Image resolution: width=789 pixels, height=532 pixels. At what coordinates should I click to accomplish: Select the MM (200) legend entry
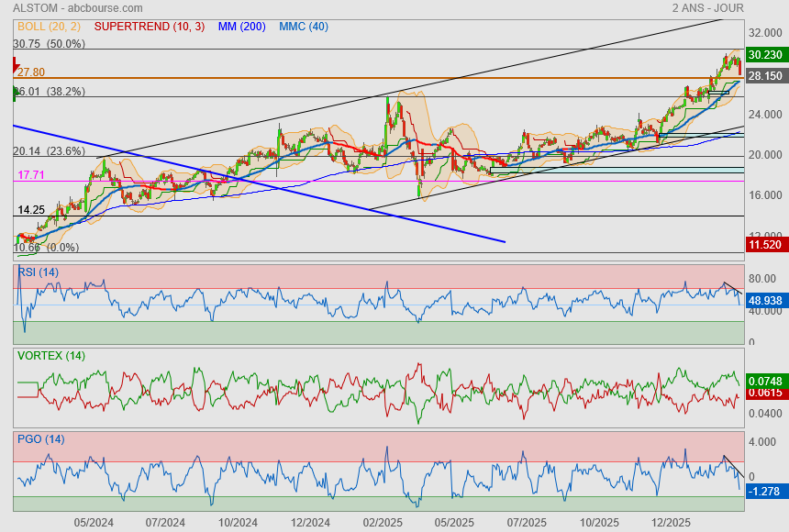pos(241,27)
